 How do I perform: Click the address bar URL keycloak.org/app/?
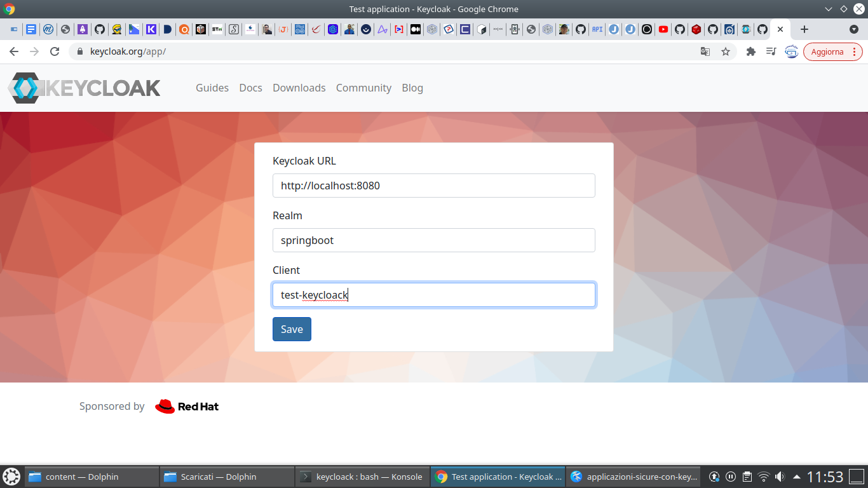click(x=128, y=51)
